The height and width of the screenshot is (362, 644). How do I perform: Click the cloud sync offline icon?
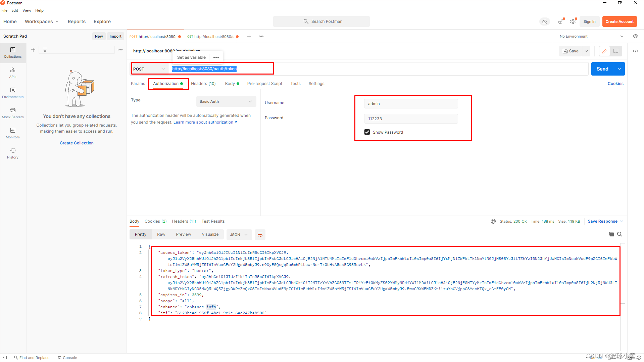pyautogui.click(x=545, y=21)
